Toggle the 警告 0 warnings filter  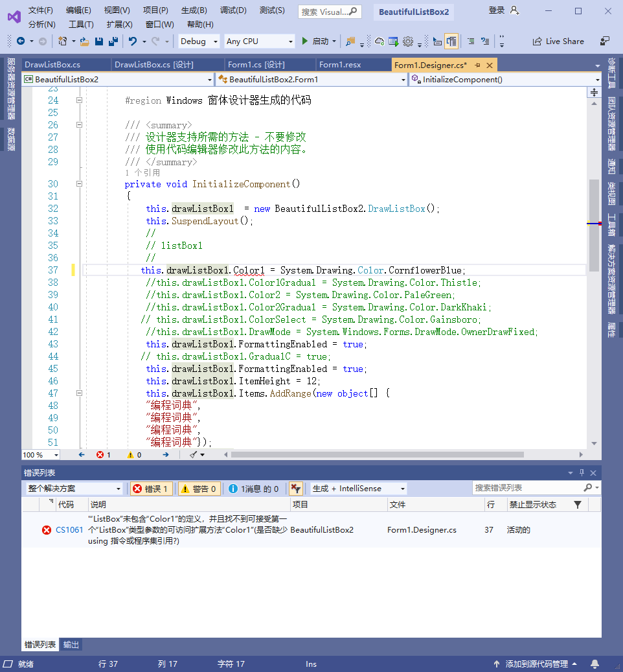(x=199, y=489)
